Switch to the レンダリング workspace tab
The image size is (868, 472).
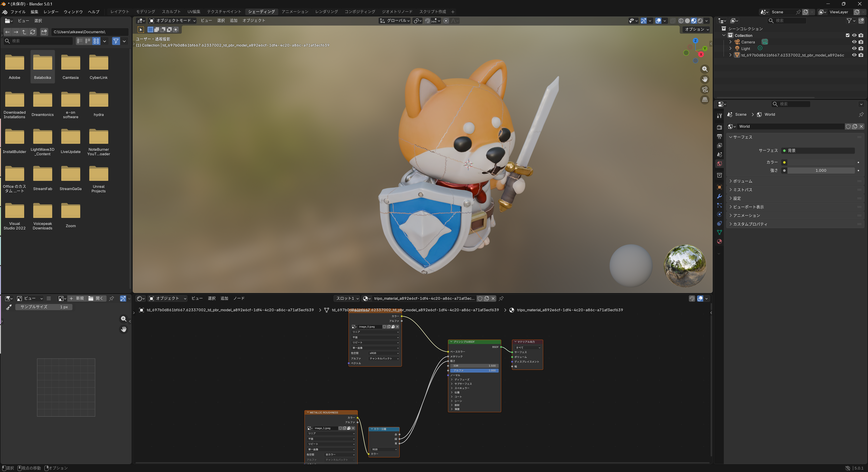coord(326,12)
